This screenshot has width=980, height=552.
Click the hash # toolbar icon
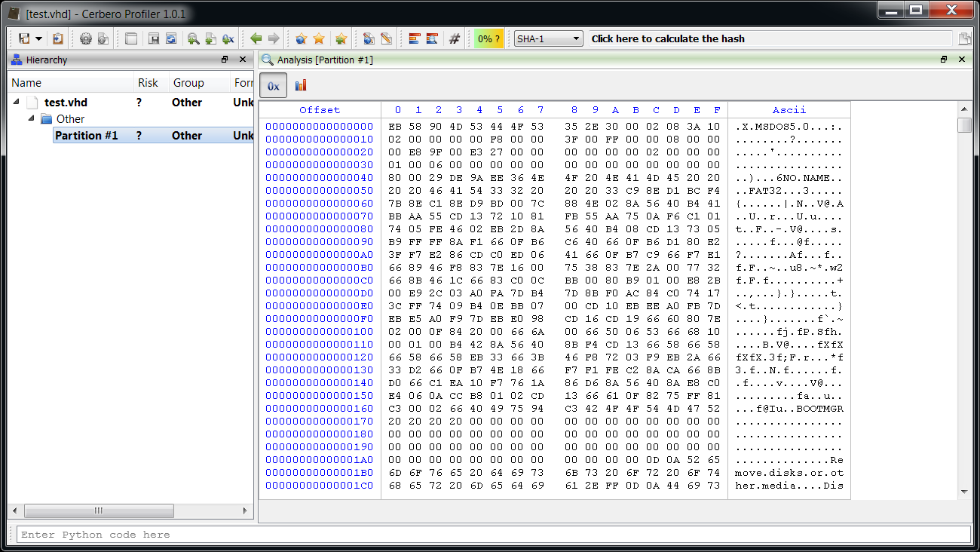[x=454, y=38]
